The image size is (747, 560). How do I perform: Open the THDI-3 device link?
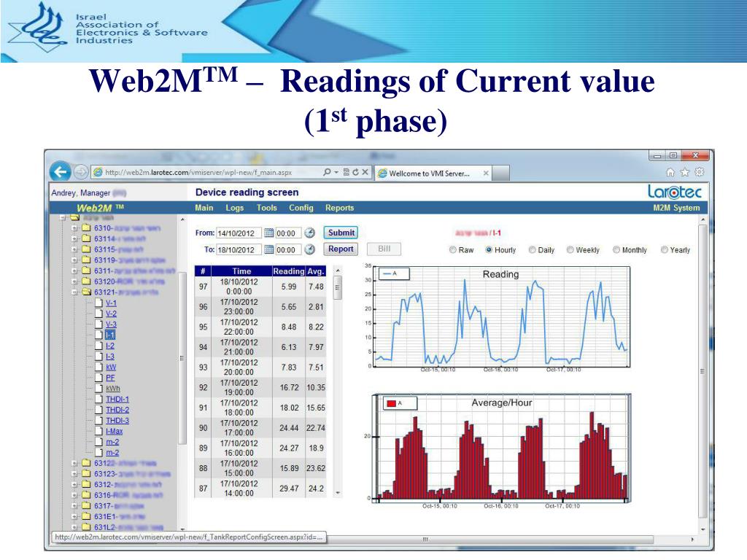[117, 421]
